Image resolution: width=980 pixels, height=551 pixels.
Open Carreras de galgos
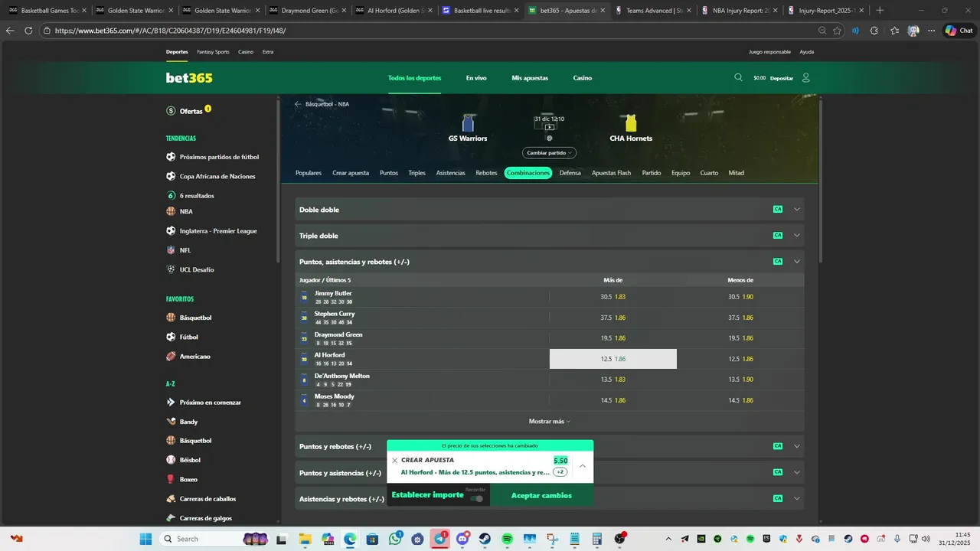pos(199,518)
